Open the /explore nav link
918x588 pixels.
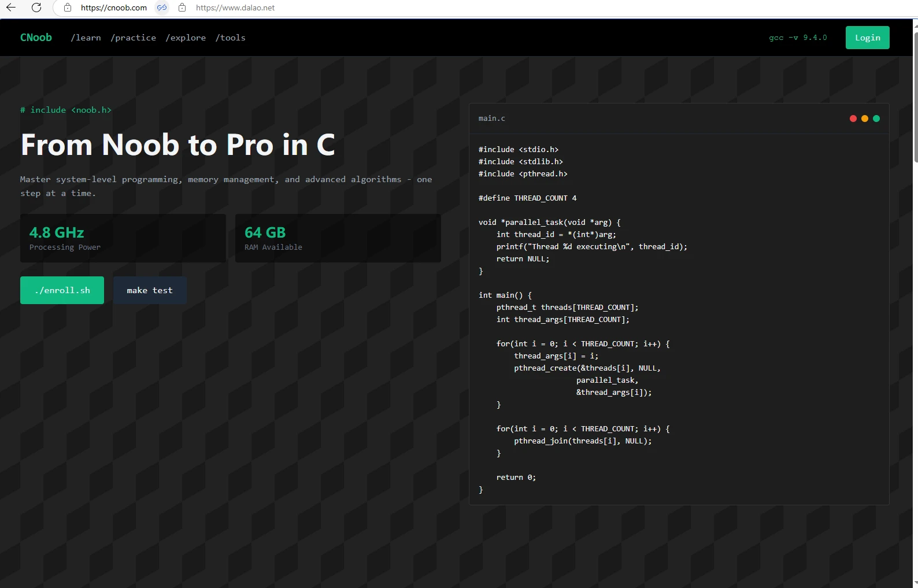186,38
